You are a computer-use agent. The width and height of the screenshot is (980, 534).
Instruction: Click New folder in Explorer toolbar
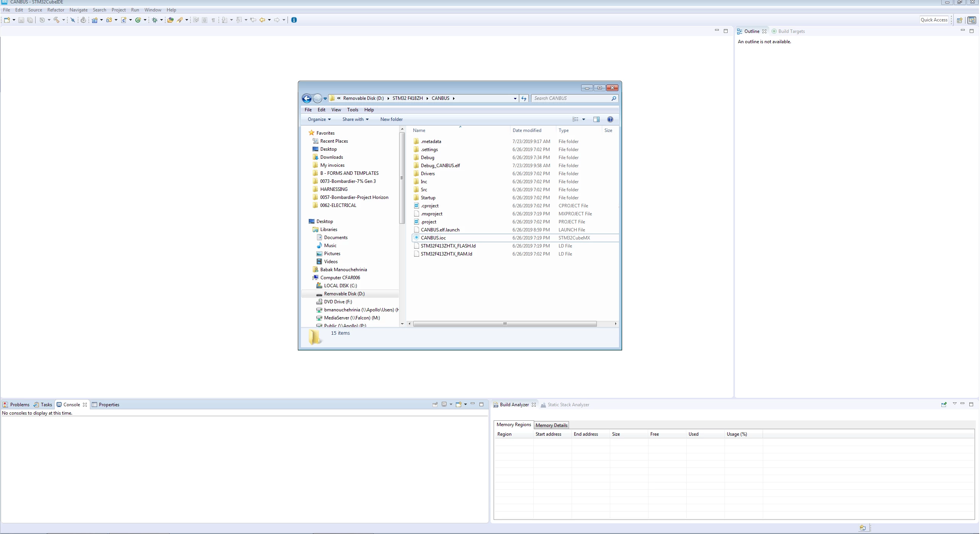pyautogui.click(x=392, y=119)
